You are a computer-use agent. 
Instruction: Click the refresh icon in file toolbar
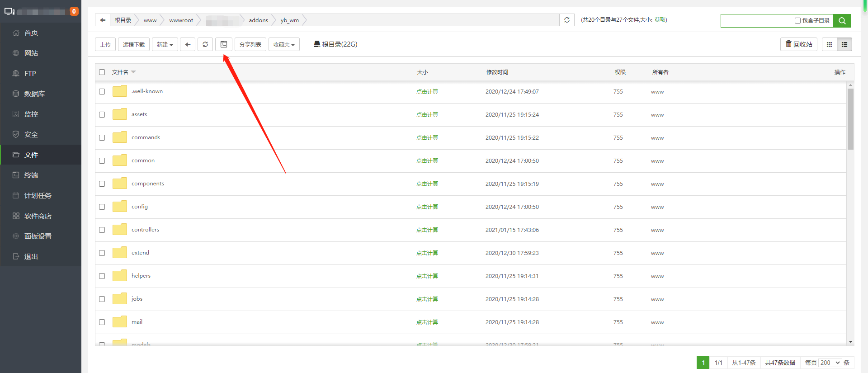[x=205, y=44]
